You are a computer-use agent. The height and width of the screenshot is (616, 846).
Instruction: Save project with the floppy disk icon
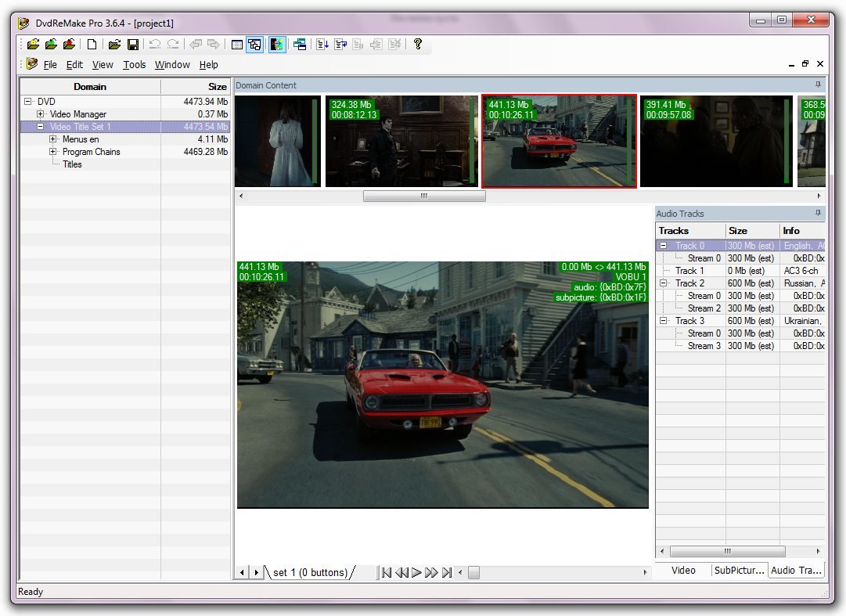pyautogui.click(x=133, y=45)
